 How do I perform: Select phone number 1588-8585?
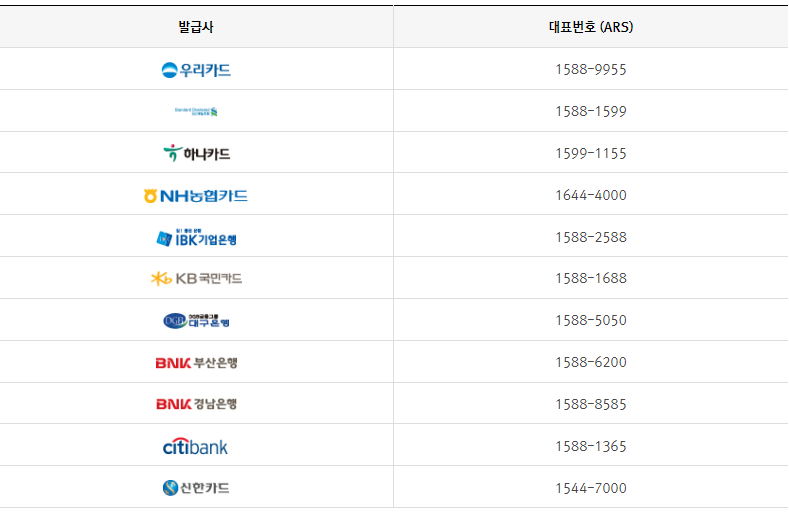pyautogui.click(x=591, y=404)
